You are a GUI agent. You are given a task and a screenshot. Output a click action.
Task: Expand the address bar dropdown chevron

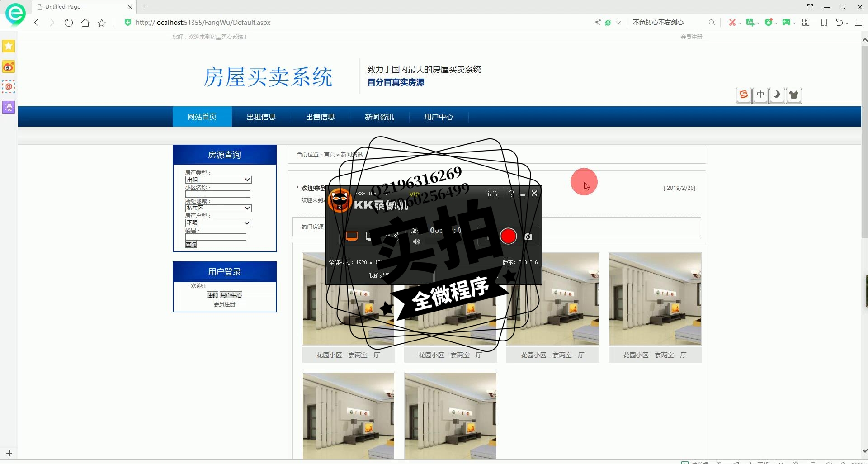coord(618,23)
